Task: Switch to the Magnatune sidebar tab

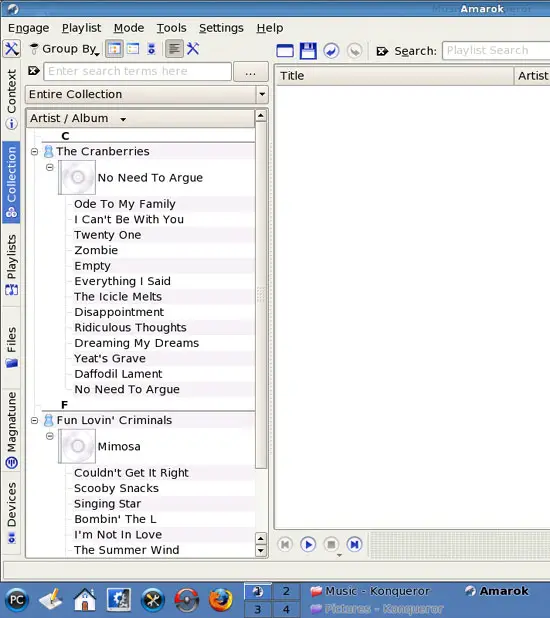Action: (x=11, y=430)
